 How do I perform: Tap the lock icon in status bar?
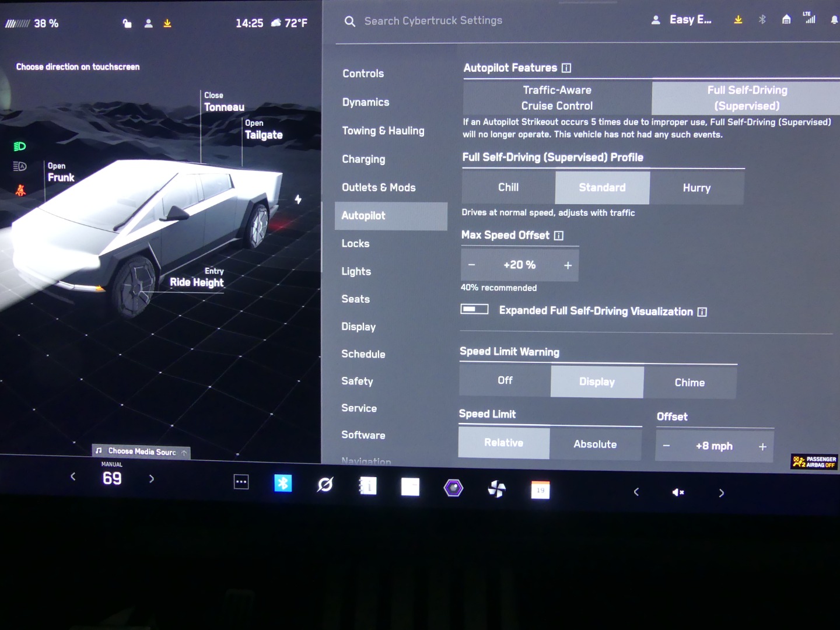[127, 23]
